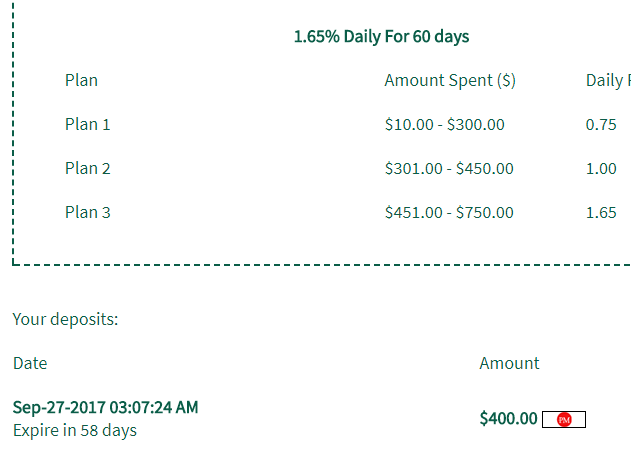
Task: Click the partially visible "Daily" column header
Action: pos(607,81)
